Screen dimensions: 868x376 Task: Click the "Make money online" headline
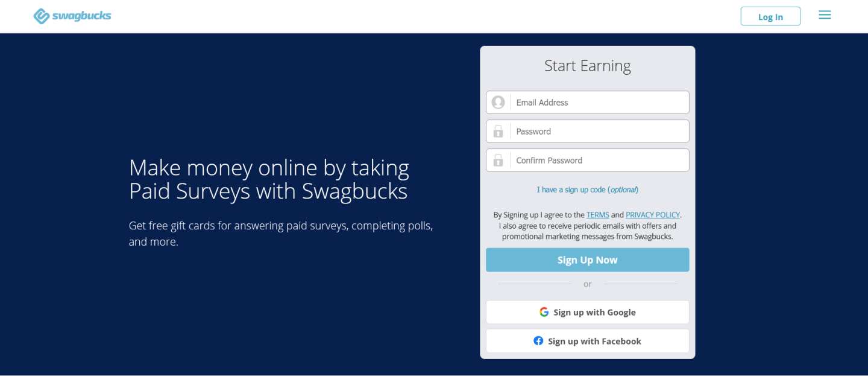point(269,179)
